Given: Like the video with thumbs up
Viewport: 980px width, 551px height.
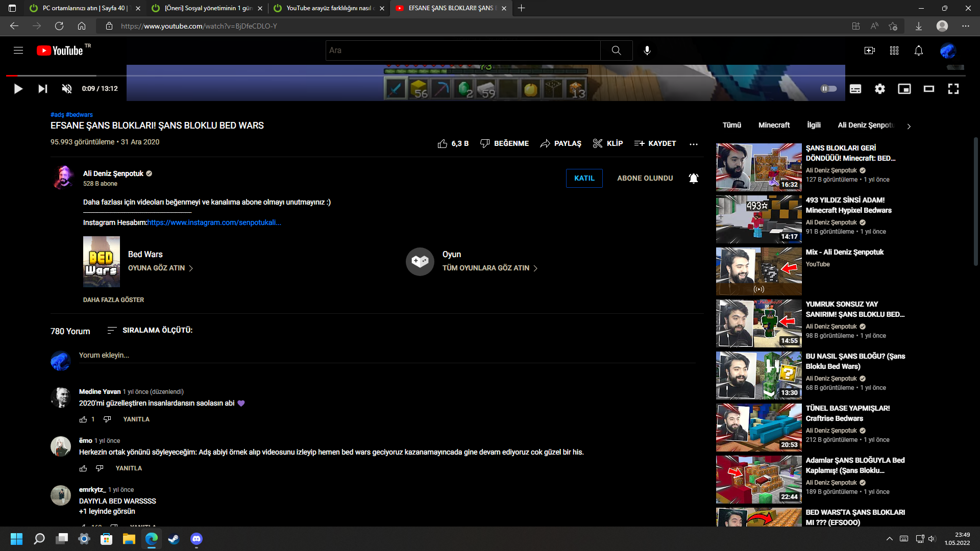Looking at the screenshot, I should 443,144.
